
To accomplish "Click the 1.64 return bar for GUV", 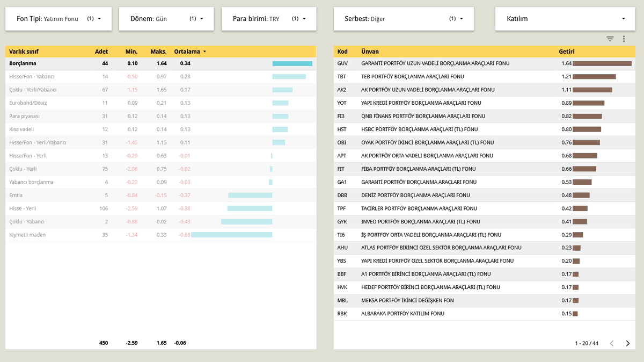I will [x=602, y=63].
